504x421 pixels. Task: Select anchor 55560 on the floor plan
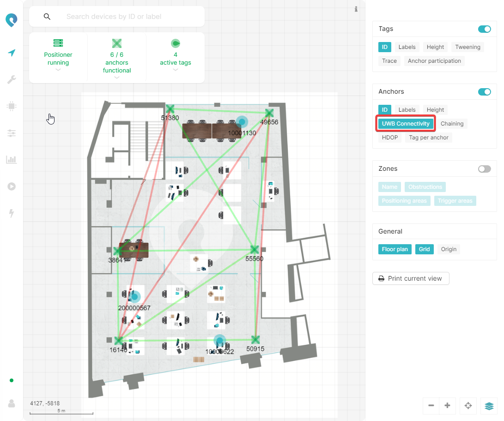(x=254, y=250)
